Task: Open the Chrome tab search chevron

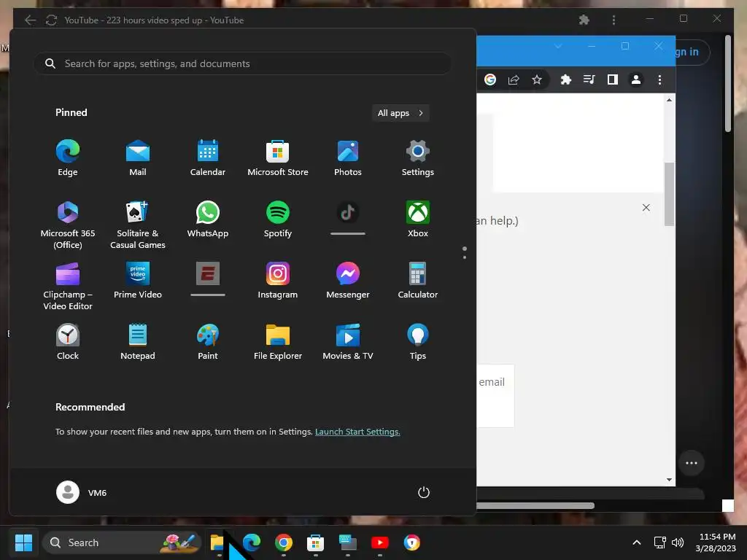Action: point(558,46)
